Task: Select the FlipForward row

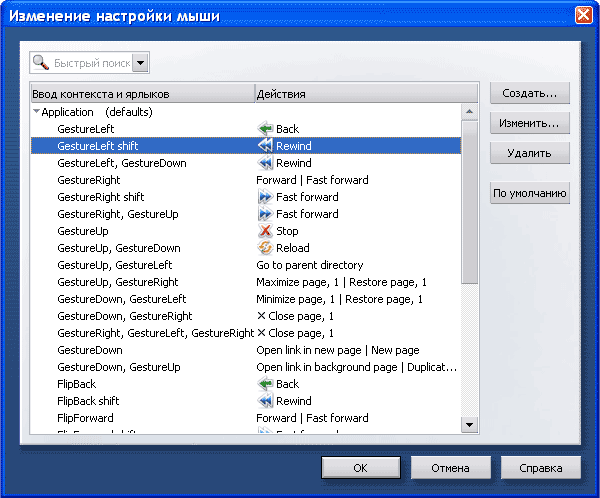Action: click(246, 418)
